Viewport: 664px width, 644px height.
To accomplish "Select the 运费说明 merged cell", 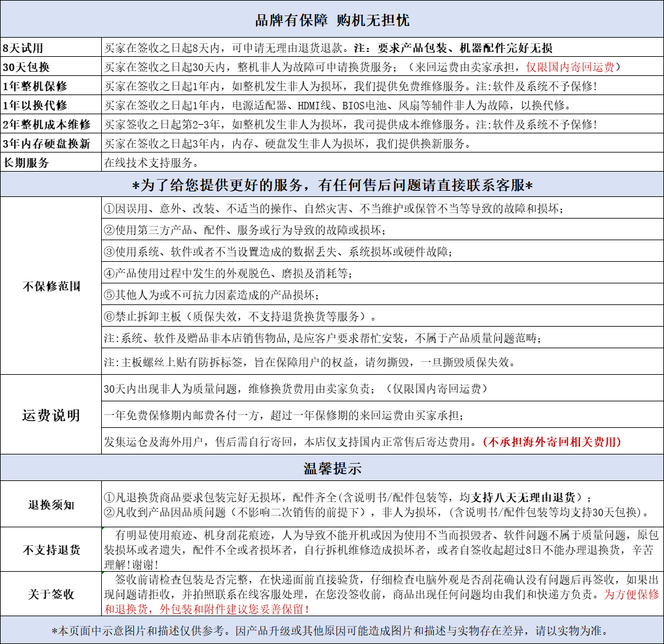I will pyautogui.click(x=51, y=415).
